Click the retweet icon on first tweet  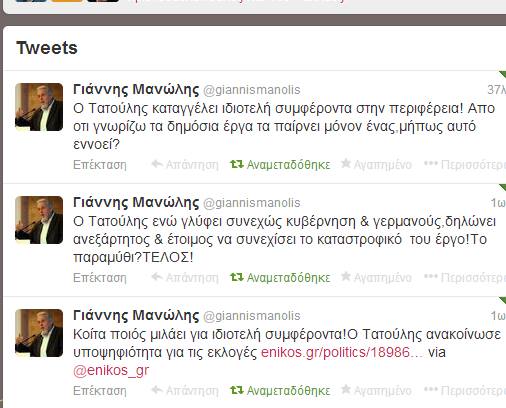coord(237,164)
